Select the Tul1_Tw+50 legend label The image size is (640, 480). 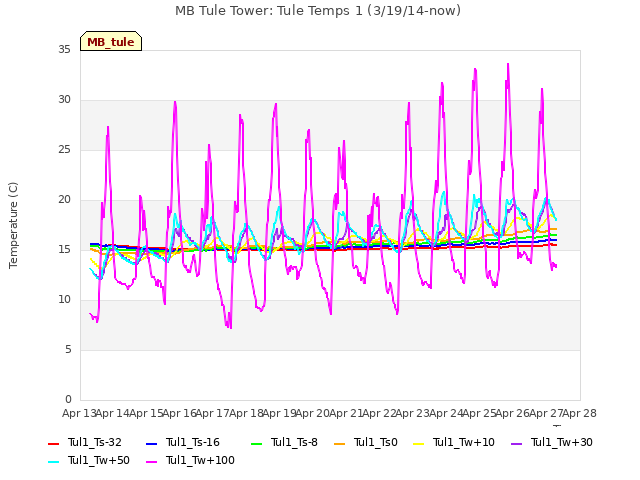(x=99, y=460)
